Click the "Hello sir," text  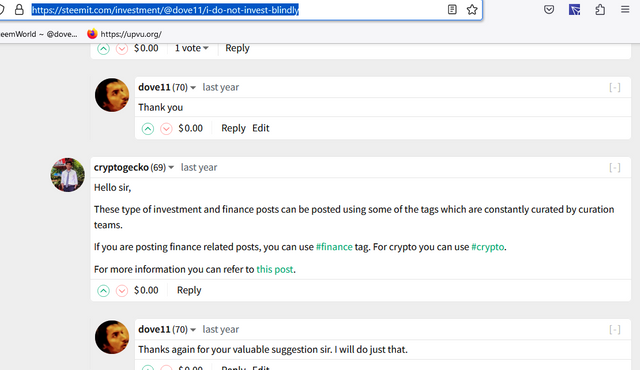coord(112,188)
